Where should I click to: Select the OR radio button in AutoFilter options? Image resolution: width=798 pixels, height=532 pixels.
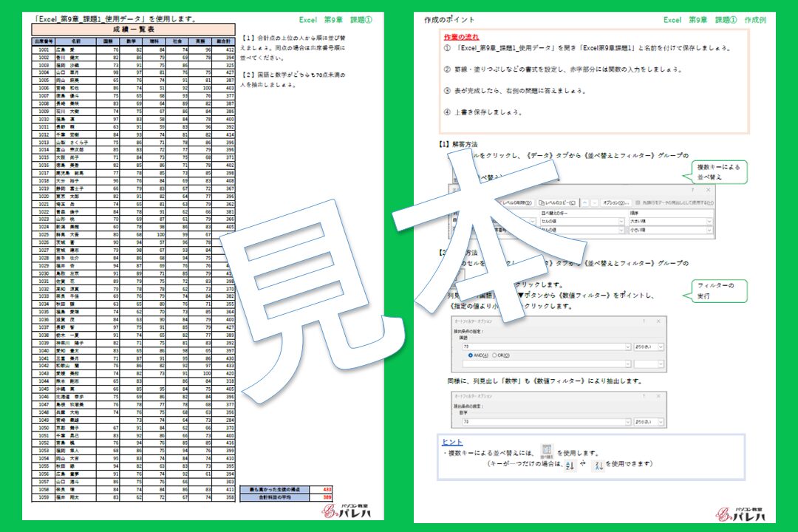pos(494,355)
